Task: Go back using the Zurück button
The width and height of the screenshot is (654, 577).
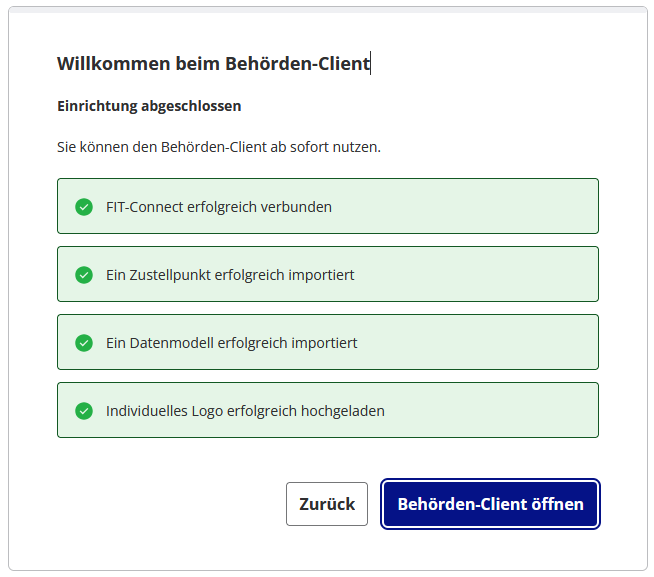Action: (327, 504)
